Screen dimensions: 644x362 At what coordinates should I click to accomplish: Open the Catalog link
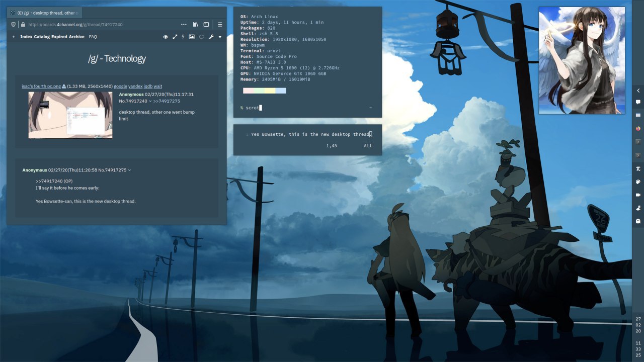click(42, 37)
